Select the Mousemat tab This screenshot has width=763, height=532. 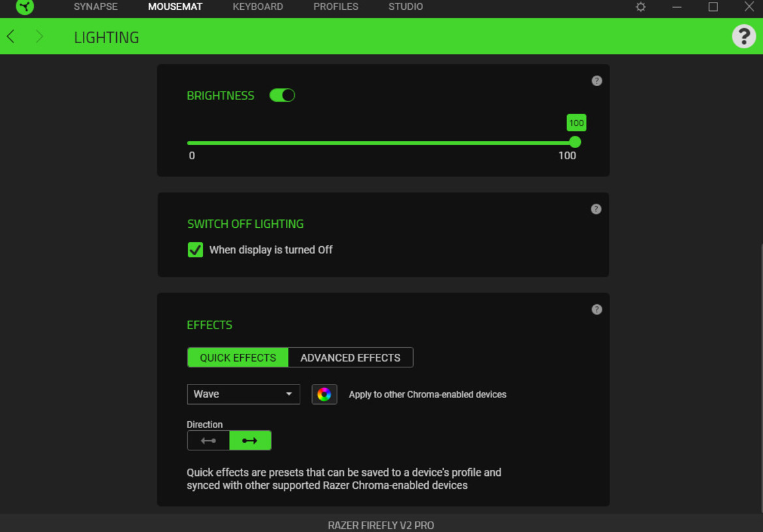(x=175, y=7)
